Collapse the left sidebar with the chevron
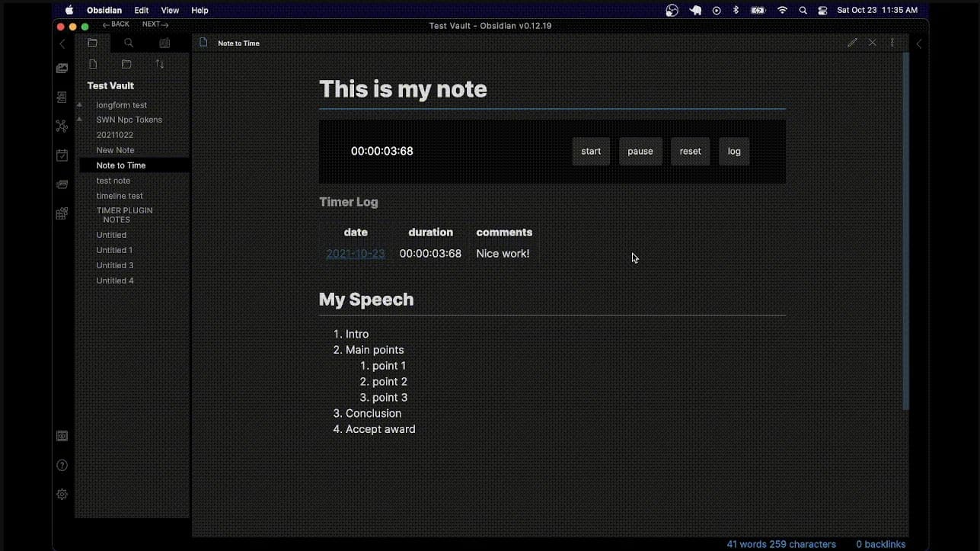This screenshot has height=551, width=980. click(62, 44)
